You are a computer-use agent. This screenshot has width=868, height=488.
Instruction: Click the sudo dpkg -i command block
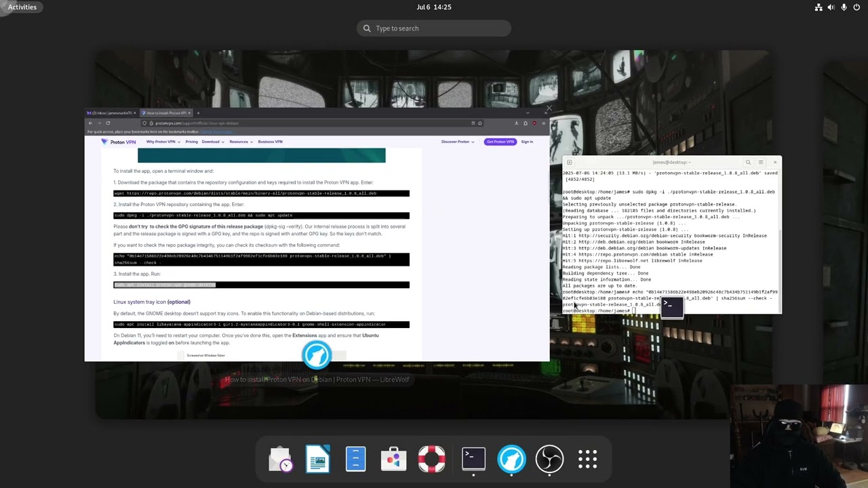[261, 216]
